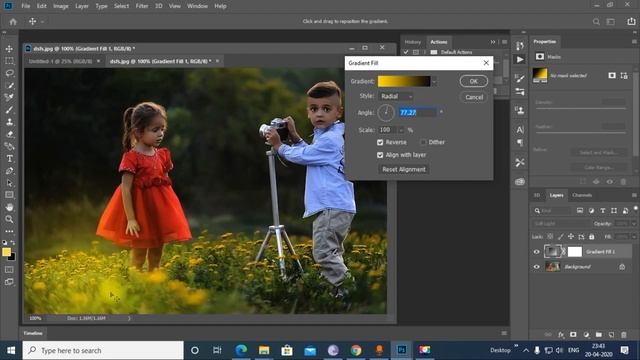Switch to the History tab
Screen dimensions: 640x360
(413, 42)
